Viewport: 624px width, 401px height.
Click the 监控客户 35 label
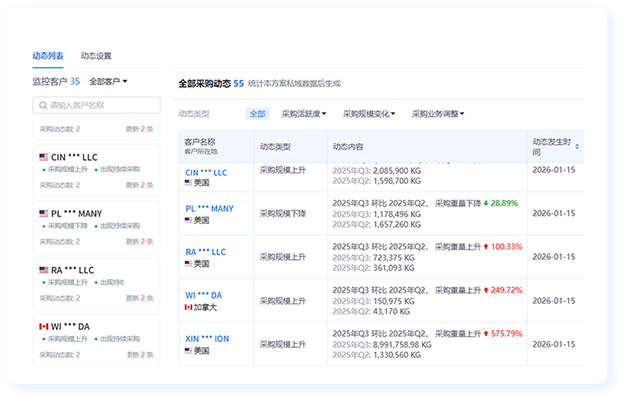tap(56, 82)
